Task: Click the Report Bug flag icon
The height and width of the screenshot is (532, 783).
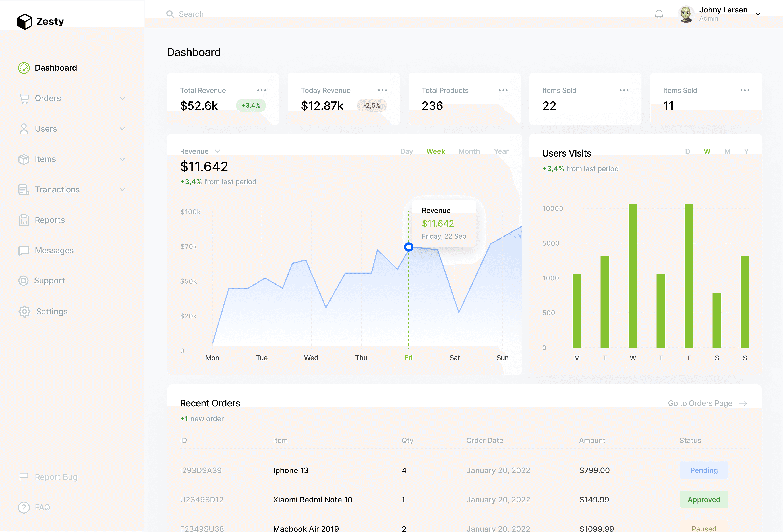Action: 24,477
